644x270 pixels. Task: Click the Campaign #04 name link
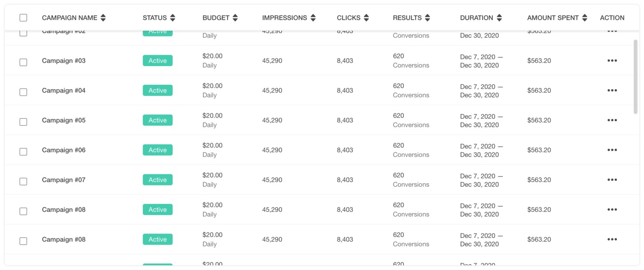click(64, 90)
